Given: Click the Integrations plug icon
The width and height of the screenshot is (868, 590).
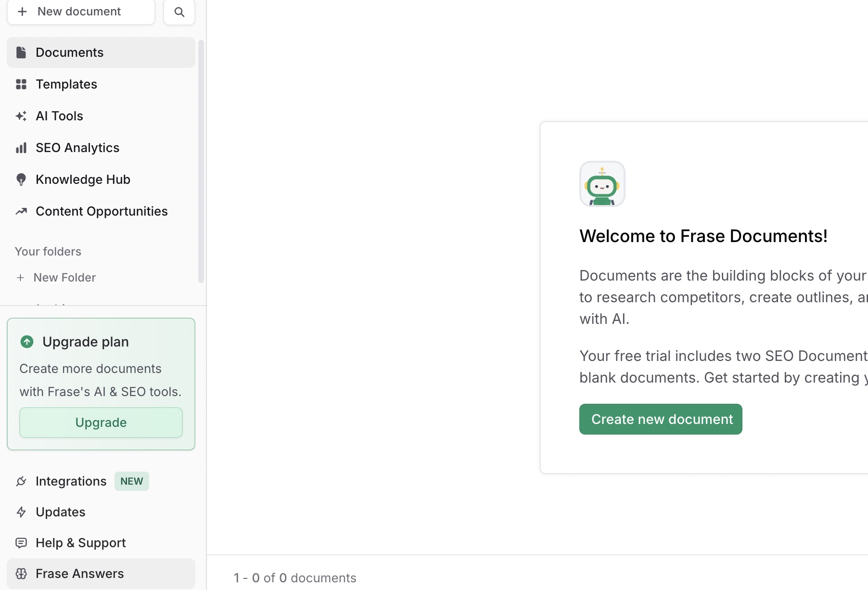Looking at the screenshot, I should pos(21,481).
